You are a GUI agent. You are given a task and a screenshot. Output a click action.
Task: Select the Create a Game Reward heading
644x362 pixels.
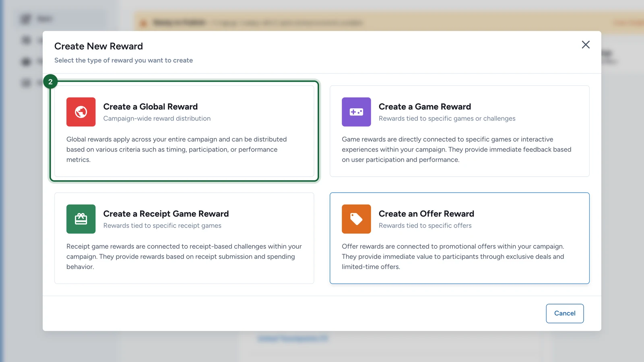pos(425,107)
